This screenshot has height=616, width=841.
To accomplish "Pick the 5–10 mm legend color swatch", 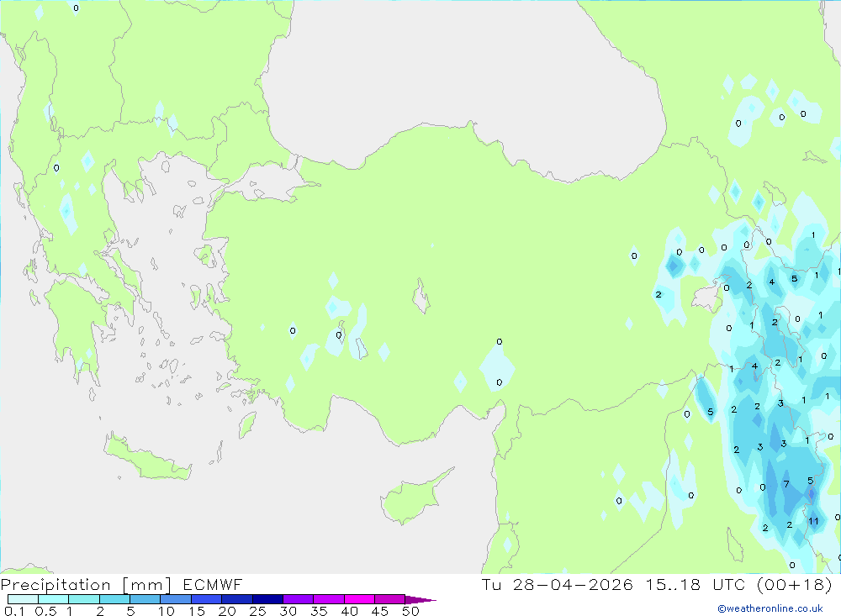I will (145, 599).
